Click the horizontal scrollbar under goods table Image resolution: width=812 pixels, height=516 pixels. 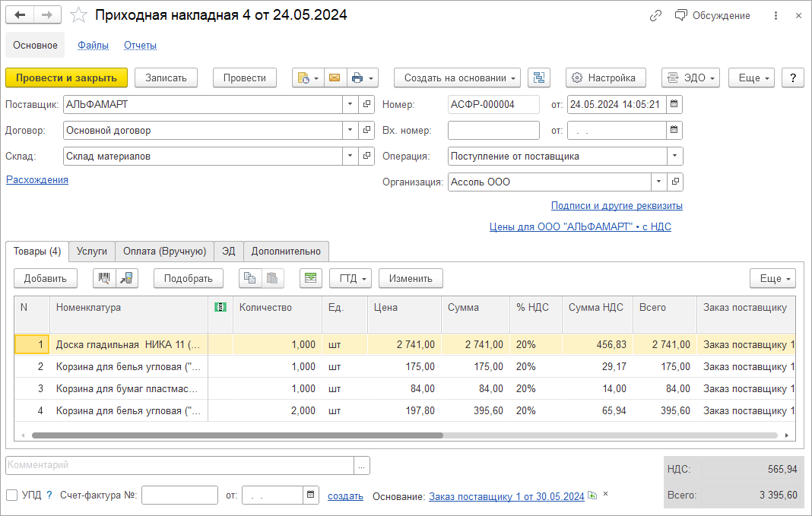[x=237, y=435]
